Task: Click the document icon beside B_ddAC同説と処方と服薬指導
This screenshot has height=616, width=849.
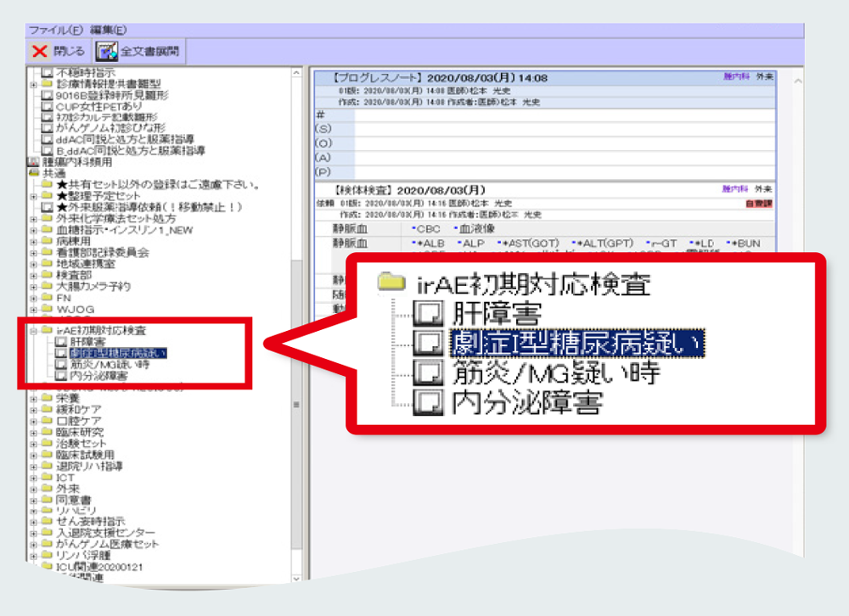Action: [47, 150]
